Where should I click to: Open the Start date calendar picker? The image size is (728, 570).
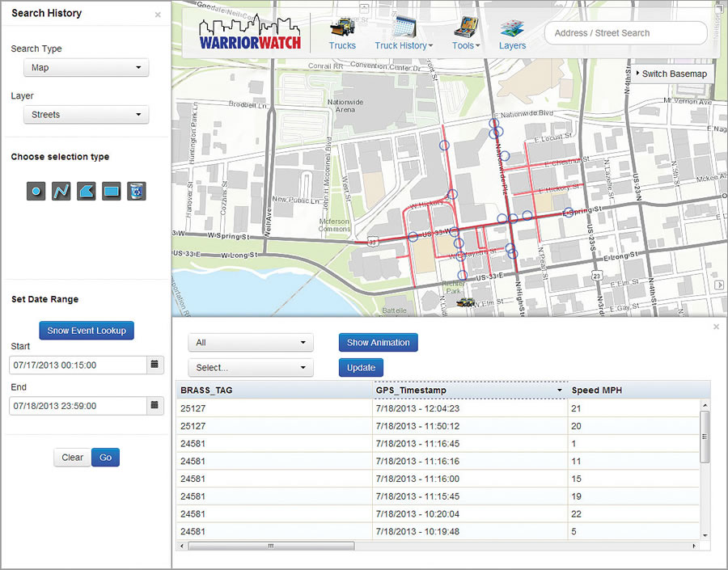(154, 365)
